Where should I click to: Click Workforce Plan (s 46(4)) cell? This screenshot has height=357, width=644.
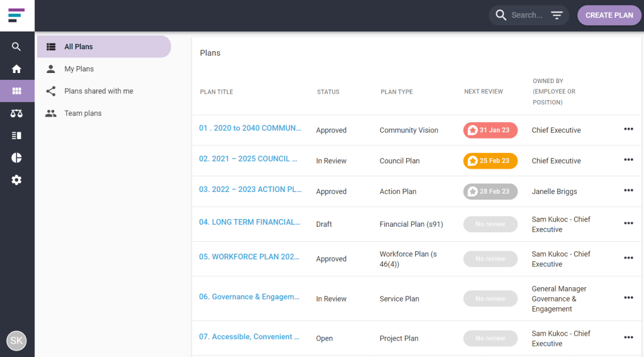pos(408,259)
